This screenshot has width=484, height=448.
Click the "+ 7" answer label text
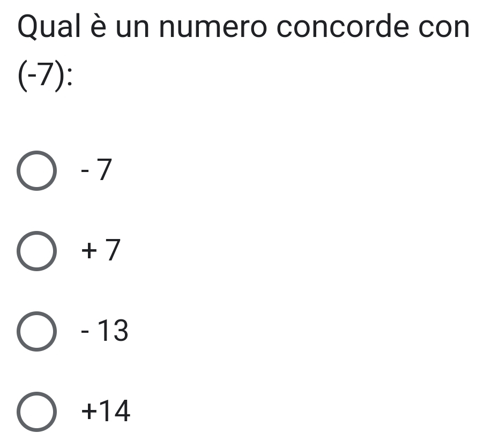pyautogui.click(x=99, y=251)
